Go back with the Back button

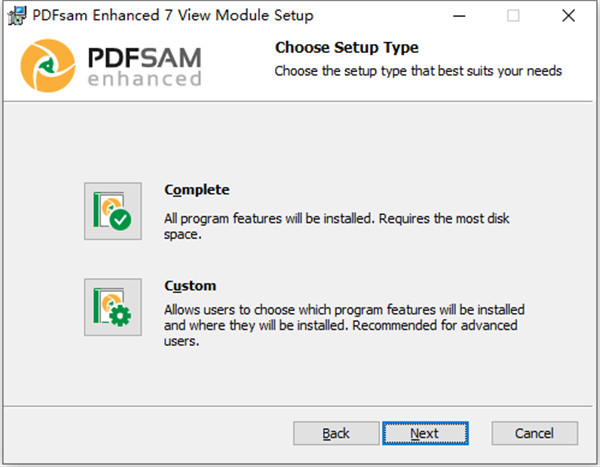click(334, 433)
